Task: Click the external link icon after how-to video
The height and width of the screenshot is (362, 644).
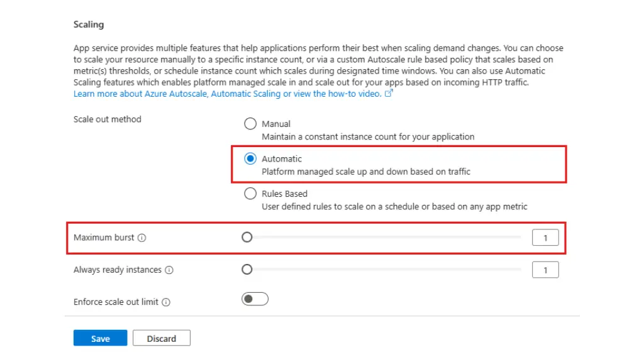Action: (x=389, y=93)
